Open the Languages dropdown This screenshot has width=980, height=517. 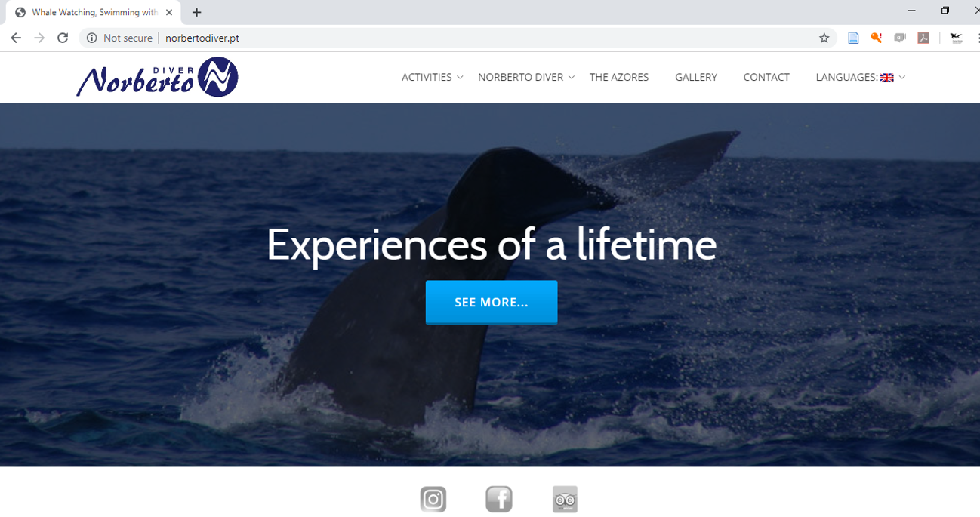click(x=860, y=77)
